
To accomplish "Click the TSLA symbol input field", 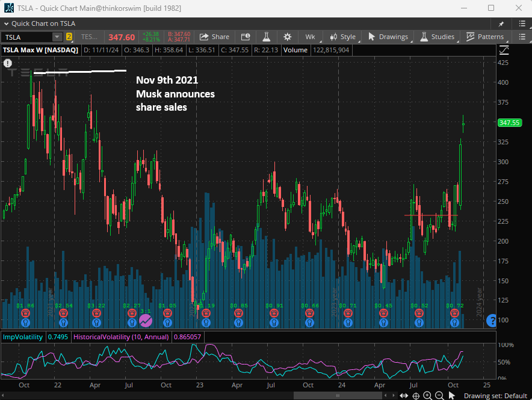I will [x=27, y=37].
